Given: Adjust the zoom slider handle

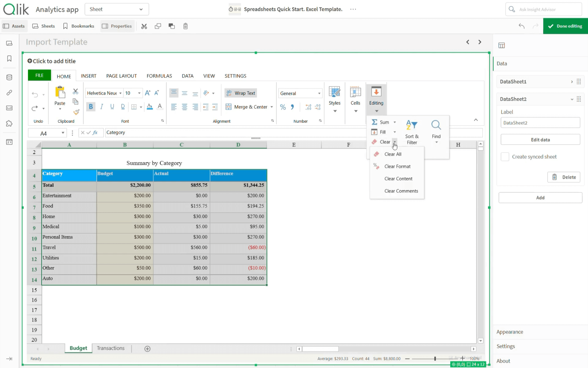Looking at the screenshot, I should point(435,358).
